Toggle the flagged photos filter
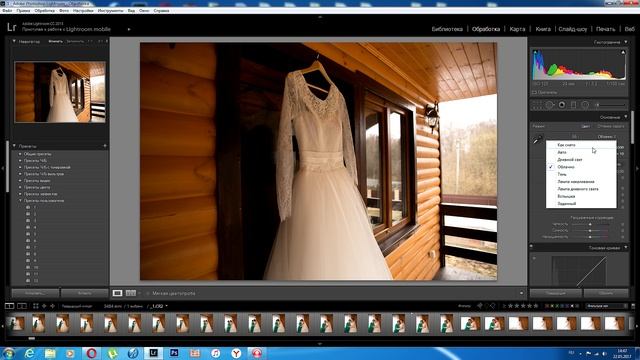640x360 pixels. point(480,306)
